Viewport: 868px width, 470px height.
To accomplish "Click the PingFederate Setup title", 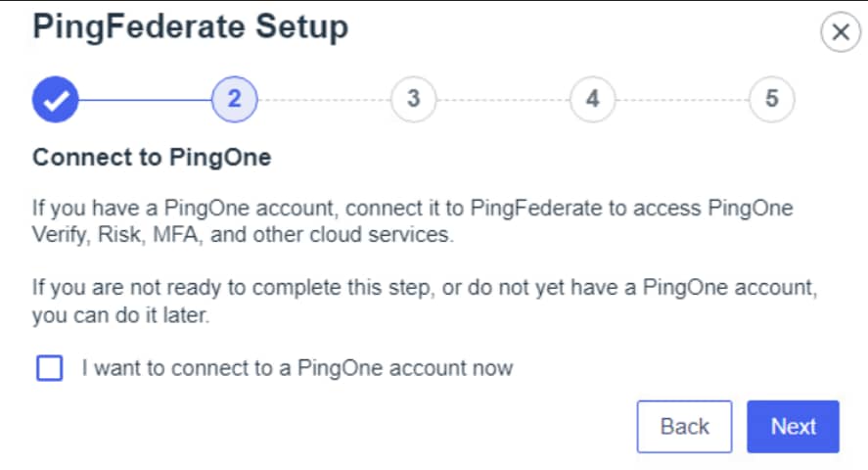I will point(190,27).
